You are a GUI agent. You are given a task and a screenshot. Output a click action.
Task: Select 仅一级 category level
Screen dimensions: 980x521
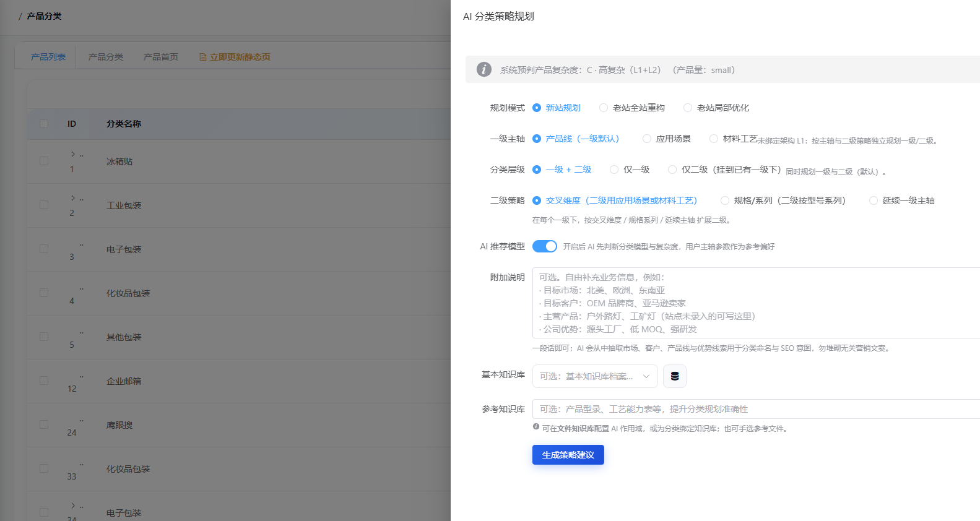click(630, 170)
